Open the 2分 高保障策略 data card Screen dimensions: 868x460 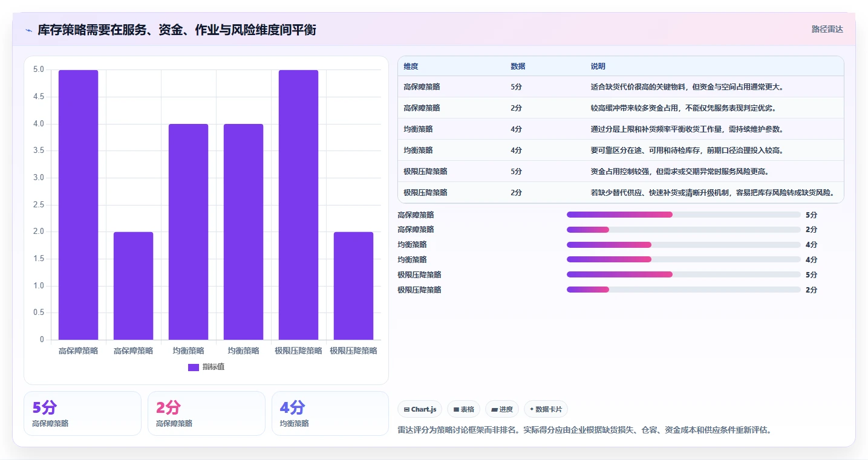[206, 413]
